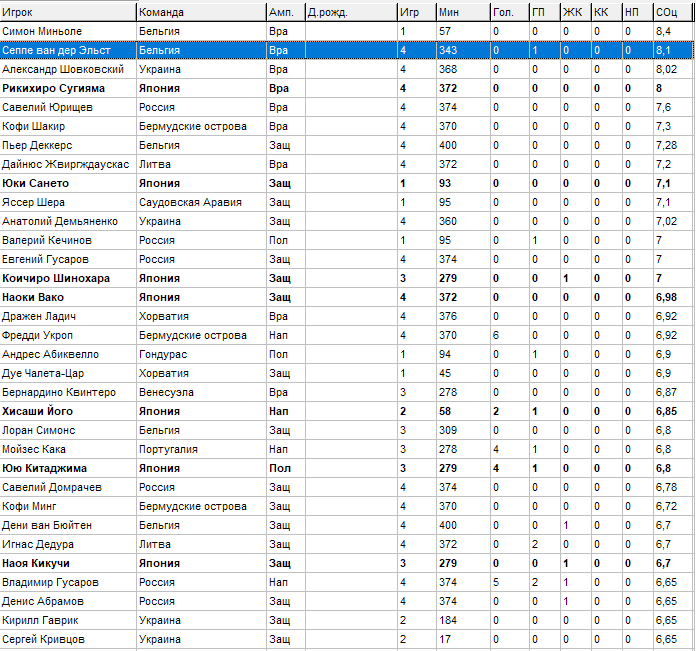The image size is (696, 651).
Task: Select player Симон Миньоле
Action: point(42,31)
